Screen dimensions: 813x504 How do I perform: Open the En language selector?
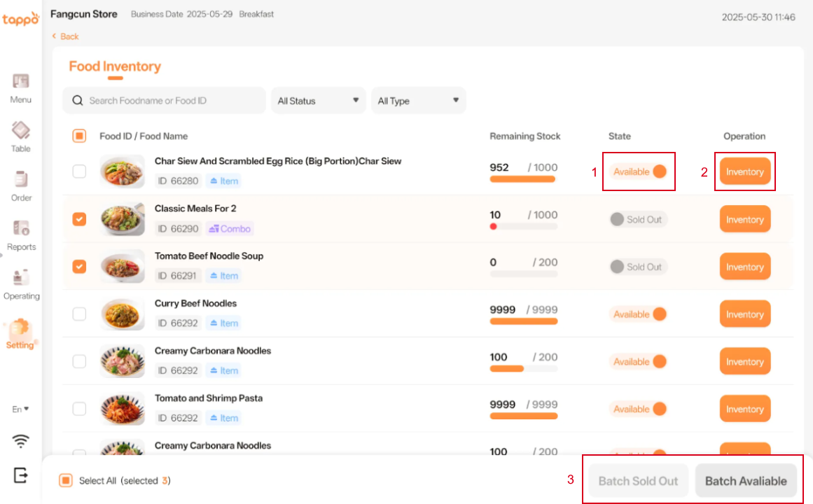pos(21,409)
